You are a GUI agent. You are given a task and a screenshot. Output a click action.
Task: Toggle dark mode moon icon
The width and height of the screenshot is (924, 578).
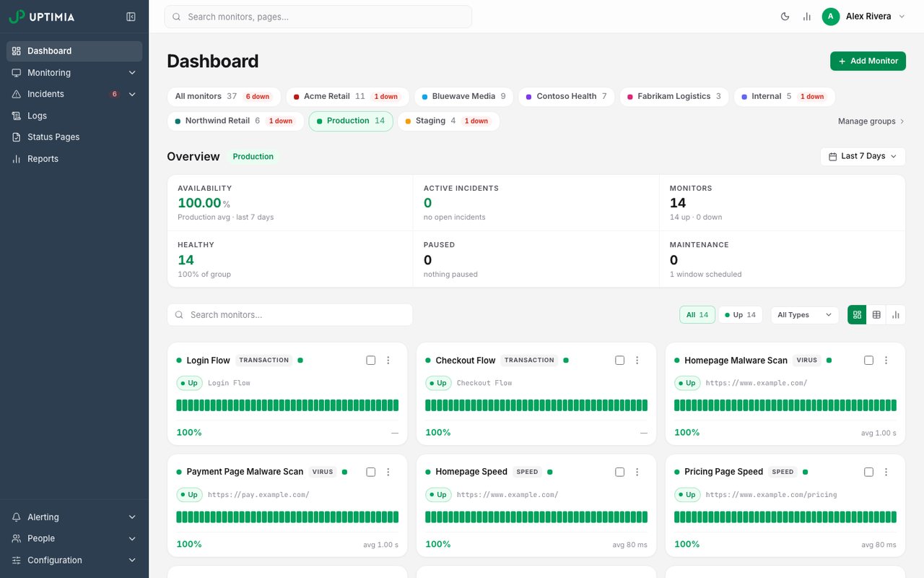[x=785, y=17]
